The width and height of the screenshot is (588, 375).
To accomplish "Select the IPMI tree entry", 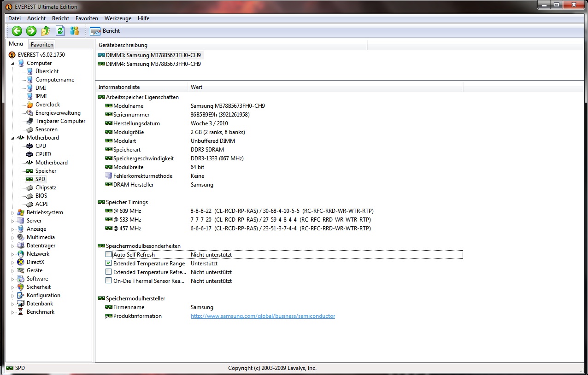I will 41,96.
